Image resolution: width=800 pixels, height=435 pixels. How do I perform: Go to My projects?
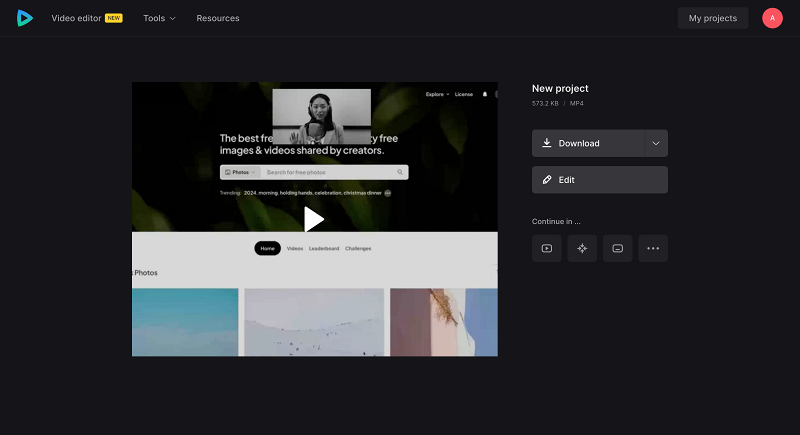point(713,18)
